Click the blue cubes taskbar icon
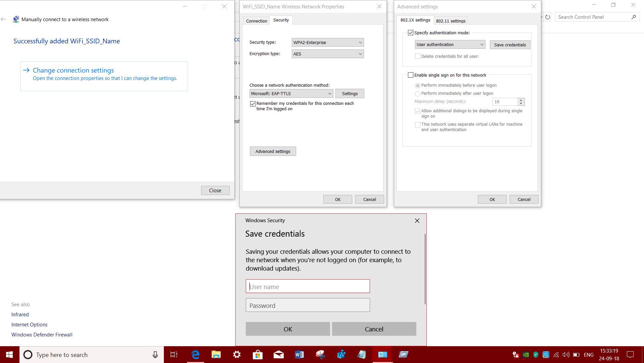 pos(341,355)
